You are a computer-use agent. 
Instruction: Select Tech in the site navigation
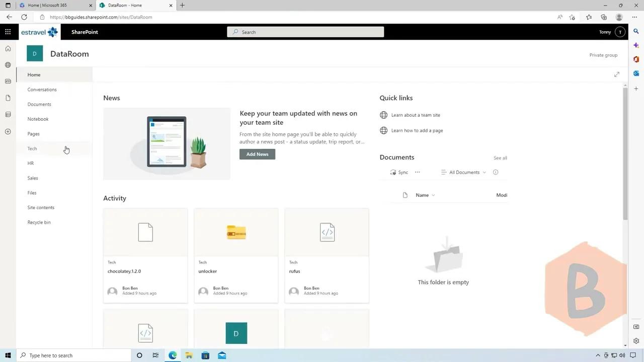click(32, 148)
